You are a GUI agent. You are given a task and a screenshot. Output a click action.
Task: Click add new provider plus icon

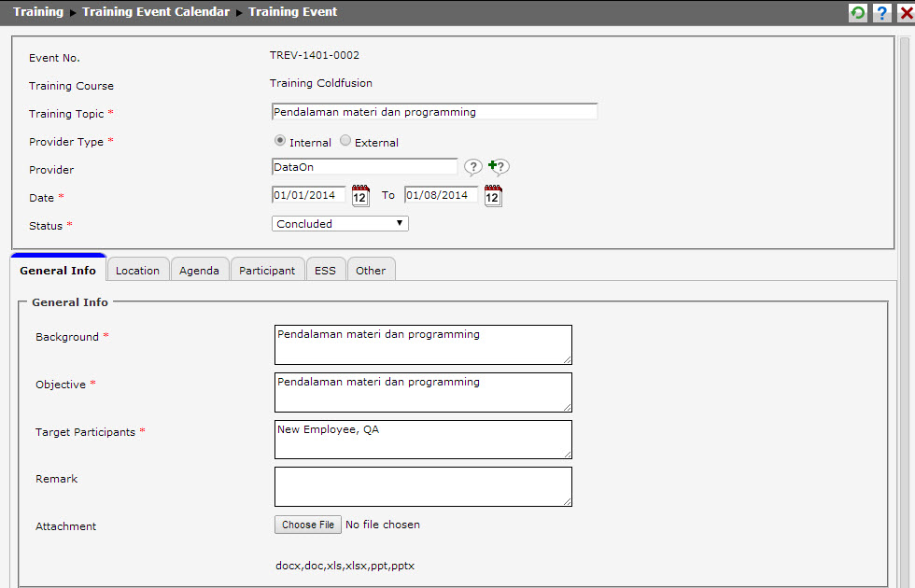(x=499, y=167)
